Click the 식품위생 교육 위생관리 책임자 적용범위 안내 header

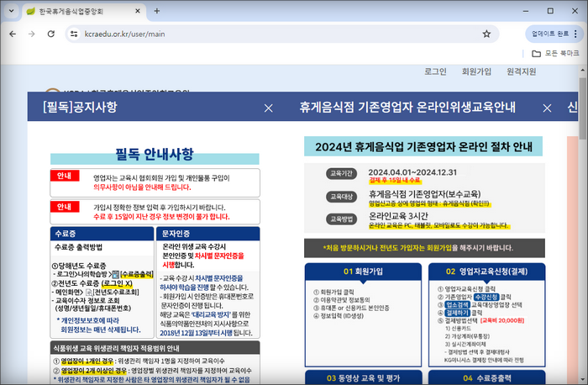pyautogui.click(x=155, y=348)
